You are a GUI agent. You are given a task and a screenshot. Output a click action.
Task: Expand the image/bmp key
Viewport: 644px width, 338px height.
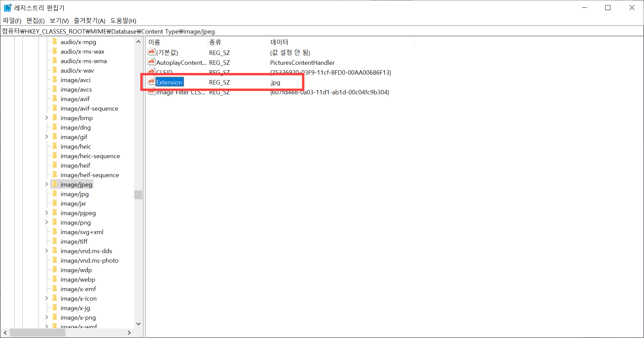click(x=47, y=118)
